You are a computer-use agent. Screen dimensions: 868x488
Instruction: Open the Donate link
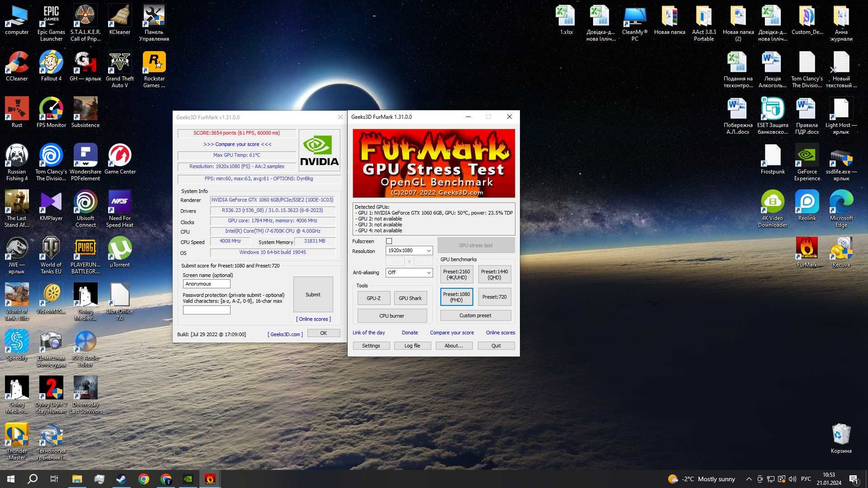[410, 333]
